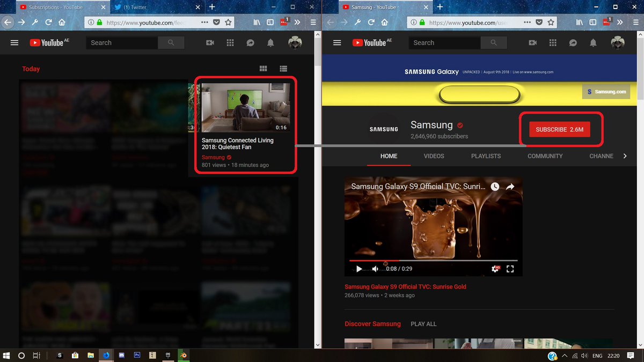Open Samsung Connected Living Quietest Fan title
644x362 pixels.
click(x=238, y=144)
